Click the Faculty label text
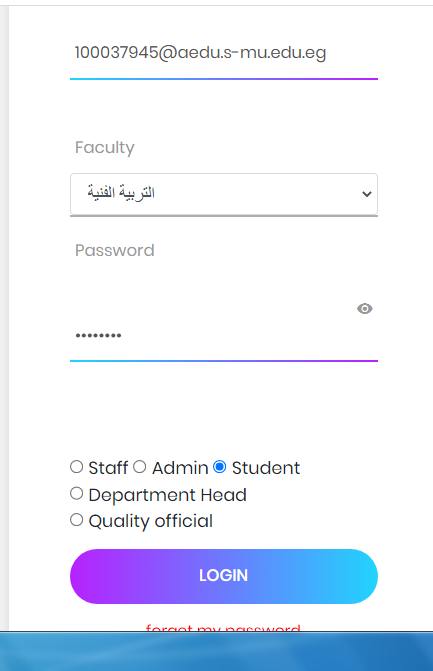 (105, 148)
